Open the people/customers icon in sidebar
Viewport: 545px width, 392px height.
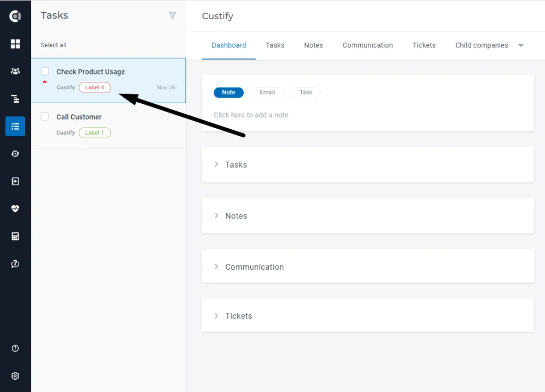[x=15, y=71]
